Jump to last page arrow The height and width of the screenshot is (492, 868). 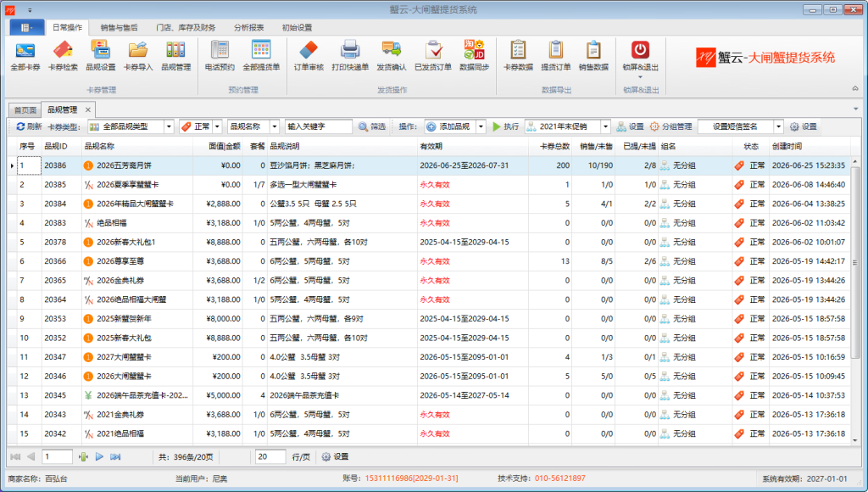coord(115,456)
